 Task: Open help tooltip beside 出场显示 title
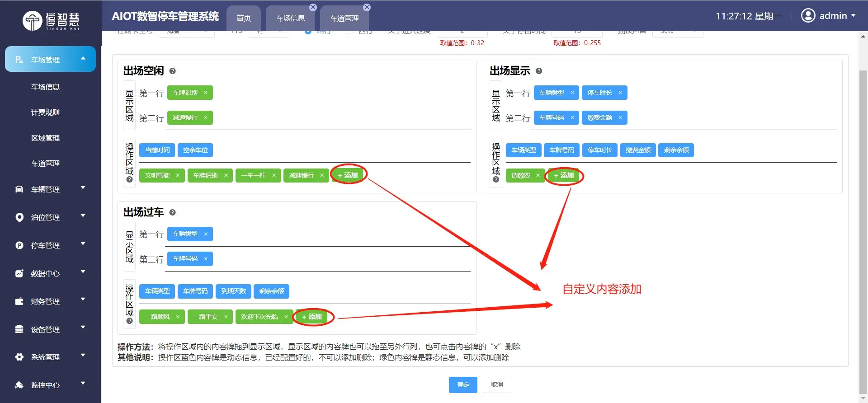coord(539,71)
